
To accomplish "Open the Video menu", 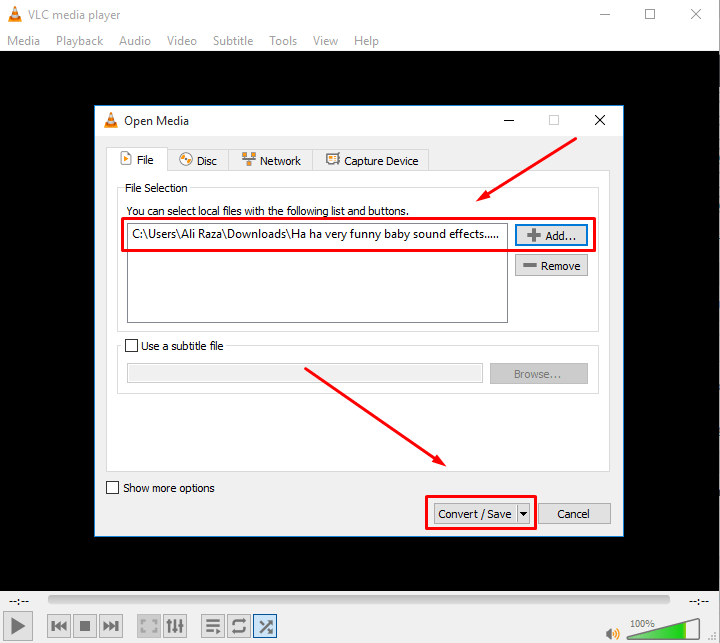I will (x=182, y=41).
